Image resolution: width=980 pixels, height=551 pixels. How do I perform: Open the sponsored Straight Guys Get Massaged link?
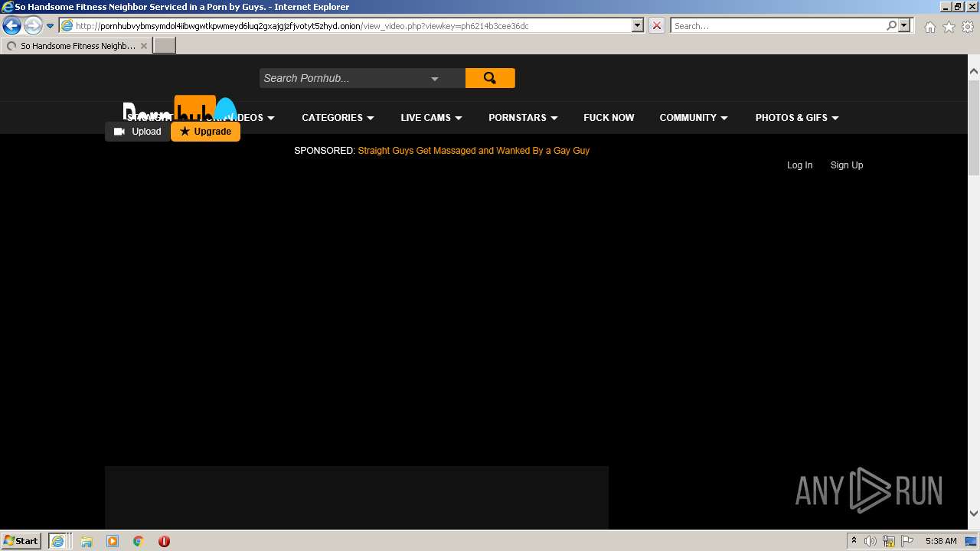click(x=473, y=151)
